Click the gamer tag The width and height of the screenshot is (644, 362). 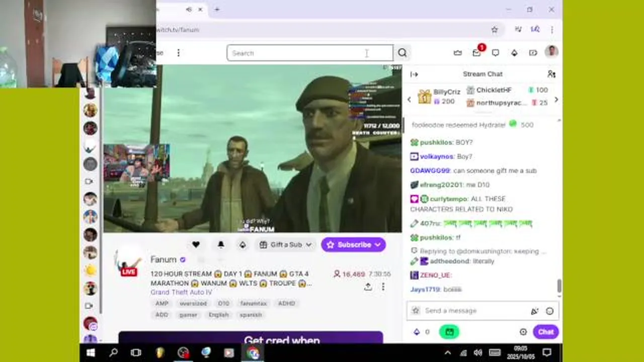[188, 315]
